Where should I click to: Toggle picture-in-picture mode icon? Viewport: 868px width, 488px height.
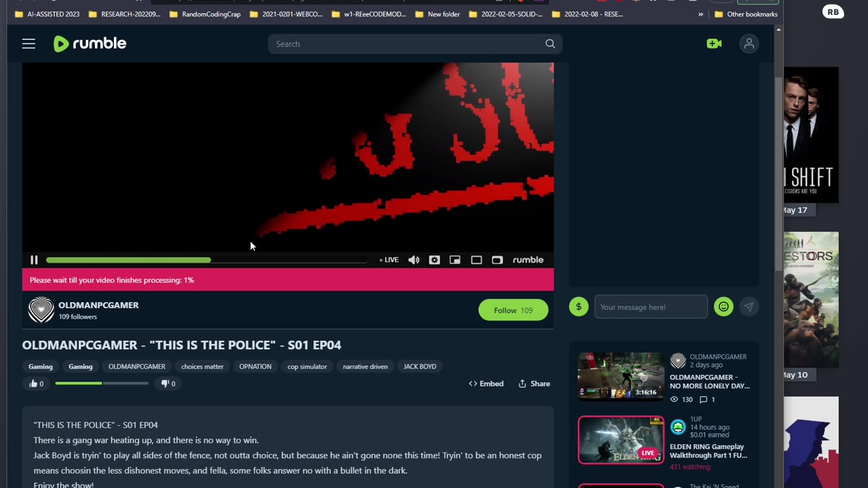[x=455, y=260]
